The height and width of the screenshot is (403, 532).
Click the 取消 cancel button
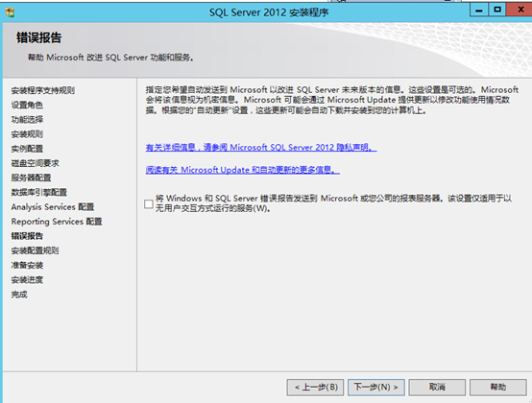(437, 387)
